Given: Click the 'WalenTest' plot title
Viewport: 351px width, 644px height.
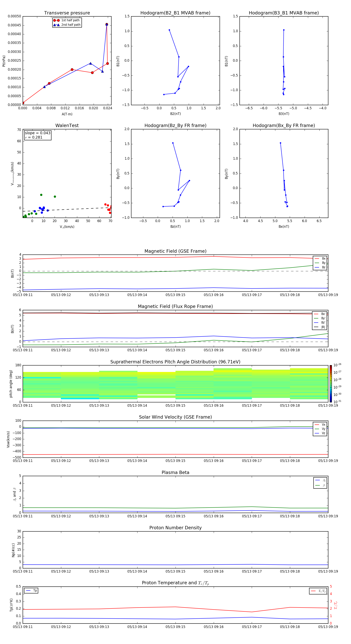Looking at the screenshot, I should point(67,125).
